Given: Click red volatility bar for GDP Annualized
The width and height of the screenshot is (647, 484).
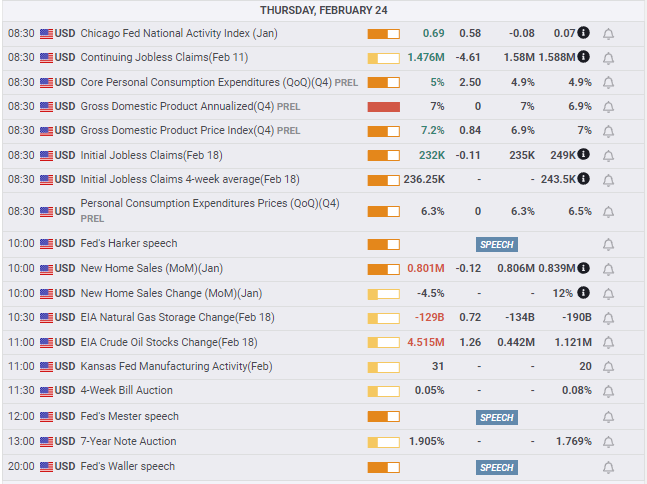Looking at the screenshot, I should point(384,107).
